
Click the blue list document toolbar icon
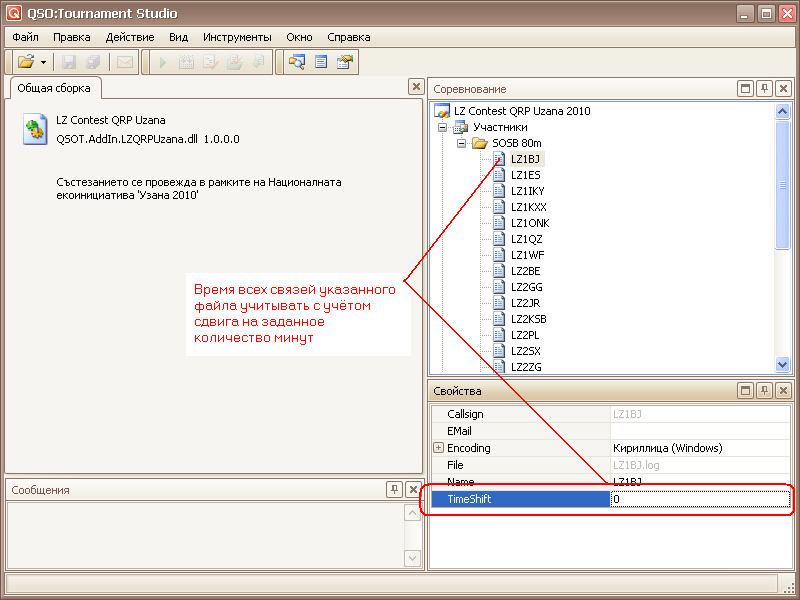point(321,62)
